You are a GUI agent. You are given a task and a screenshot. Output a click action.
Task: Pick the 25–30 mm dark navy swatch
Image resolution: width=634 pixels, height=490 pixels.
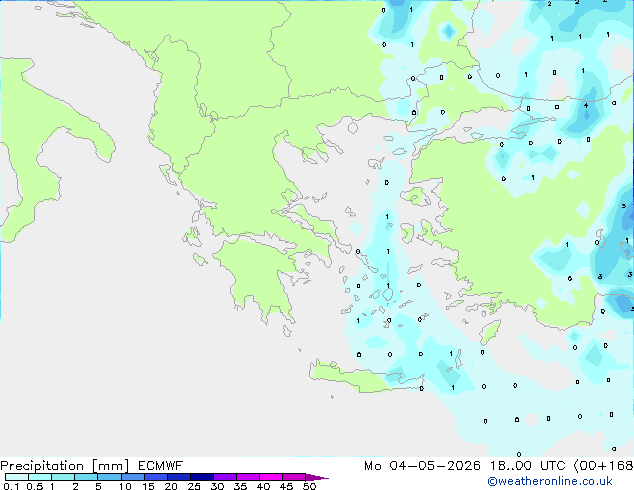[201, 477]
